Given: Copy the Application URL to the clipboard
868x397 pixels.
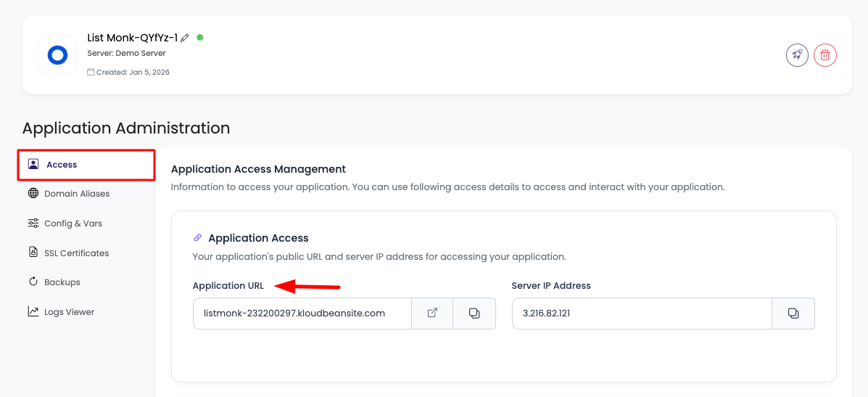Looking at the screenshot, I should (x=474, y=314).
